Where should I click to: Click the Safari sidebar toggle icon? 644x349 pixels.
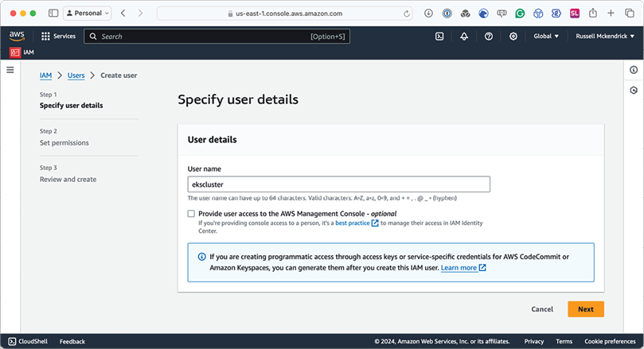[53, 14]
